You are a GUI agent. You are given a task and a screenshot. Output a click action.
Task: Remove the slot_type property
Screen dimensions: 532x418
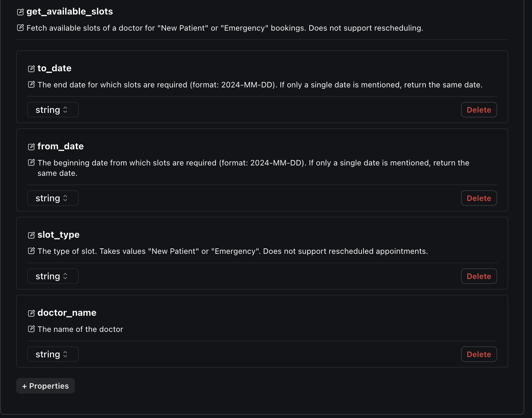click(479, 276)
